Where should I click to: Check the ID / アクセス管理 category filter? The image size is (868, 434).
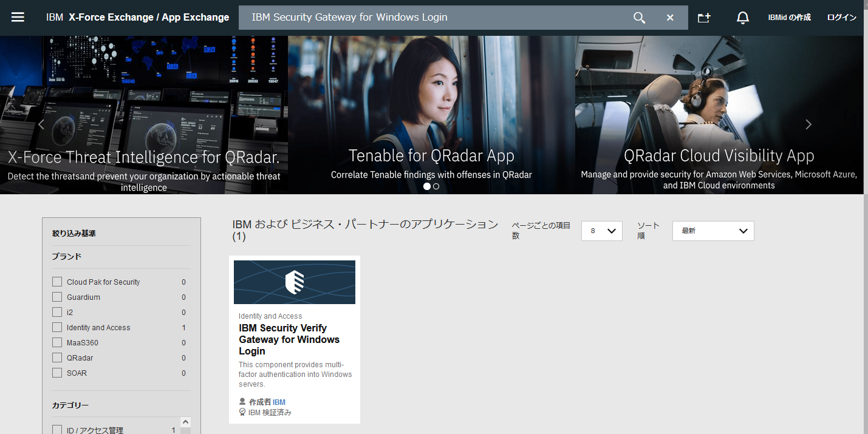click(57, 430)
